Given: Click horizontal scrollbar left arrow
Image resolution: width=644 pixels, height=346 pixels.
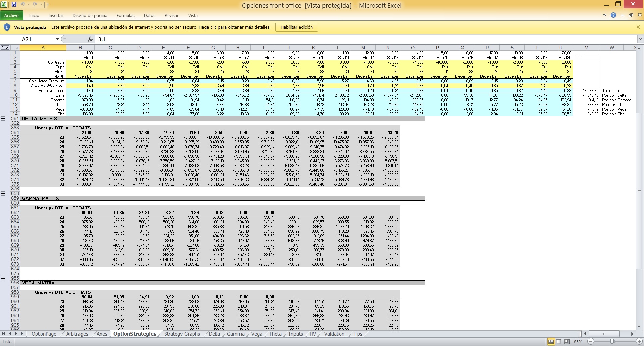Looking at the screenshot, I should click(585, 334).
